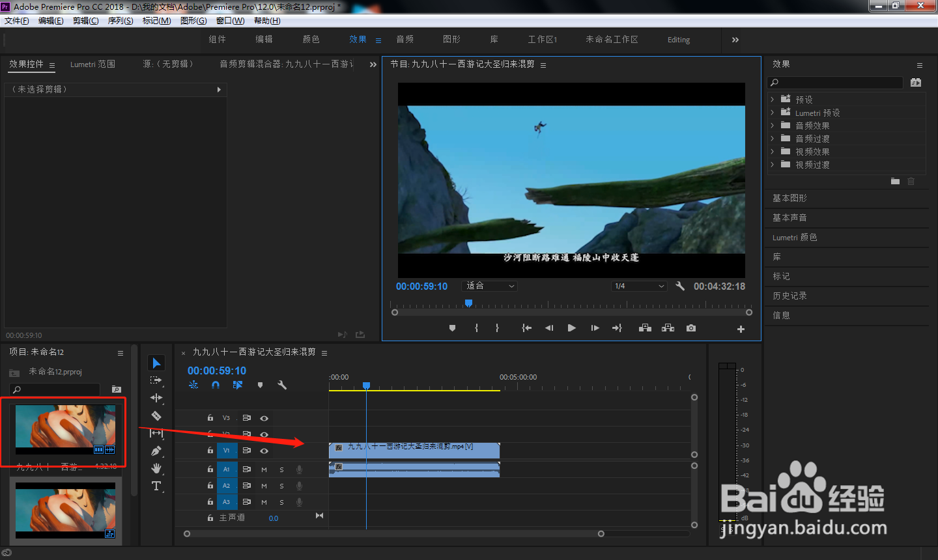The height and width of the screenshot is (560, 938).
Task: Switch to 音频 workspace tab
Action: [405, 39]
